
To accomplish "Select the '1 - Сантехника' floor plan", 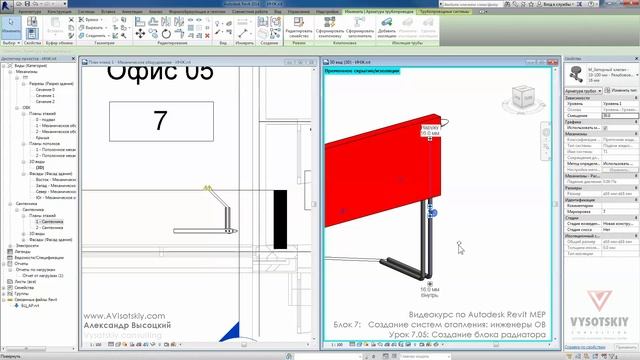I will pyautogui.click(x=49, y=221).
